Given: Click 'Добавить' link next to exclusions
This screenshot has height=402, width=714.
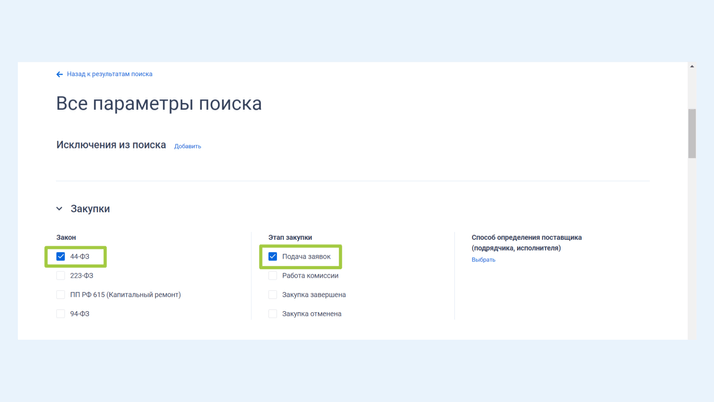Looking at the screenshot, I should click(x=188, y=146).
